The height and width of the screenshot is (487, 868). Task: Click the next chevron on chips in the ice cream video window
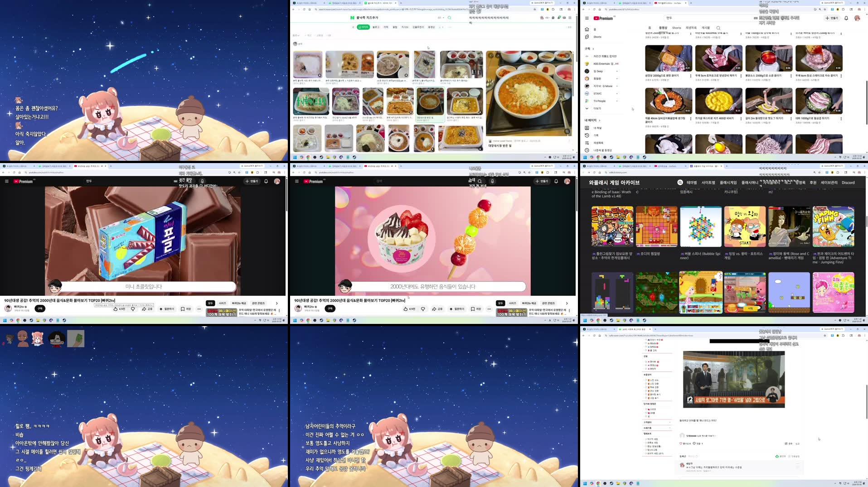click(x=567, y=303)
